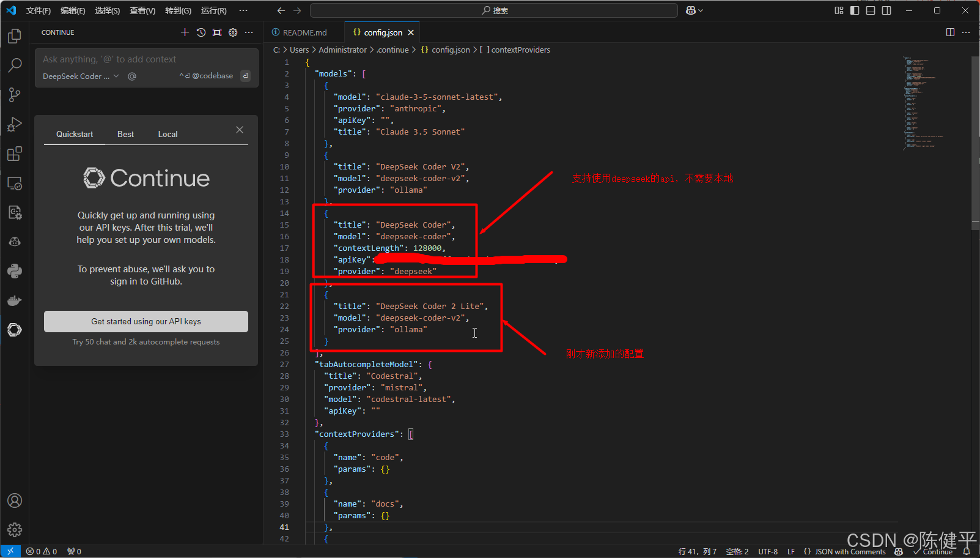Click line and column indicator 行 41, 列 7
The height and width of the screenshot is (558, 980).
[697, 551]
